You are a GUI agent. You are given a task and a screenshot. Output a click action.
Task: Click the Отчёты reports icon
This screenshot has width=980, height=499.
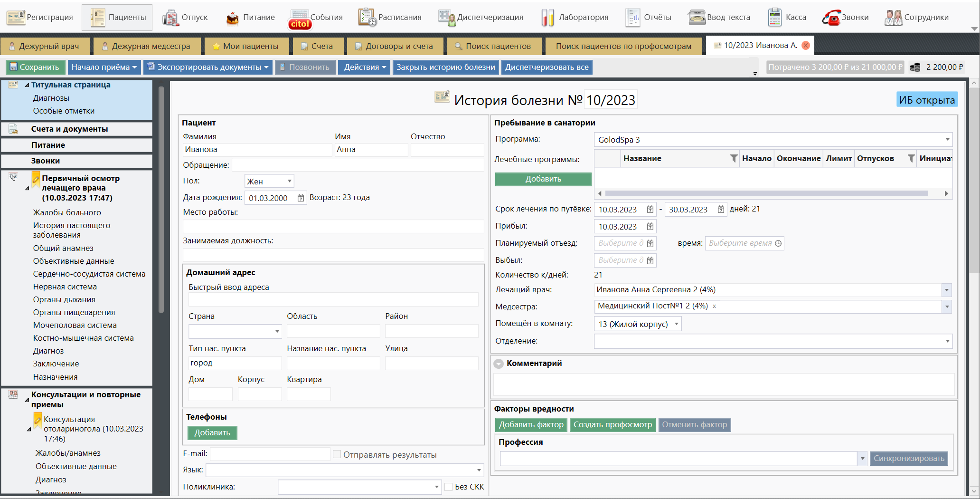pyautogui.click(x=632, y=18)
